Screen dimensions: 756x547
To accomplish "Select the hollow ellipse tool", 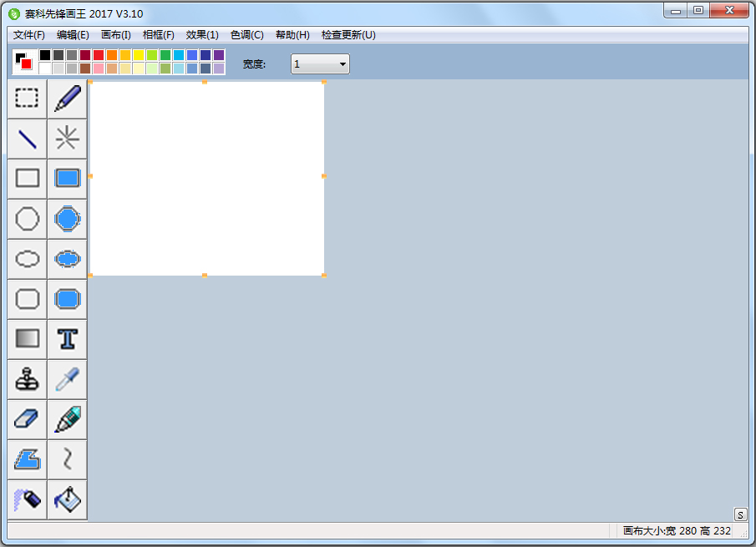I will tap(27, 259).
